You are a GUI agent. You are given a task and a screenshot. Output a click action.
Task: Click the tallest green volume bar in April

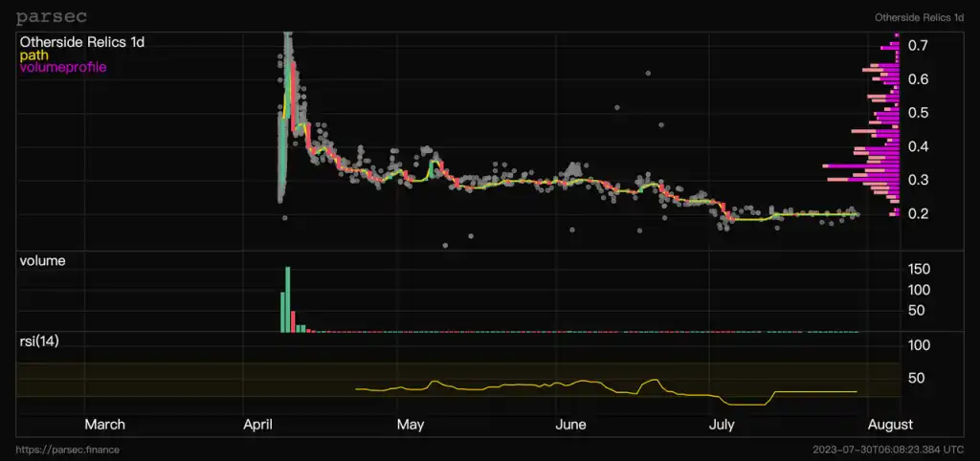tap(288, 299)
